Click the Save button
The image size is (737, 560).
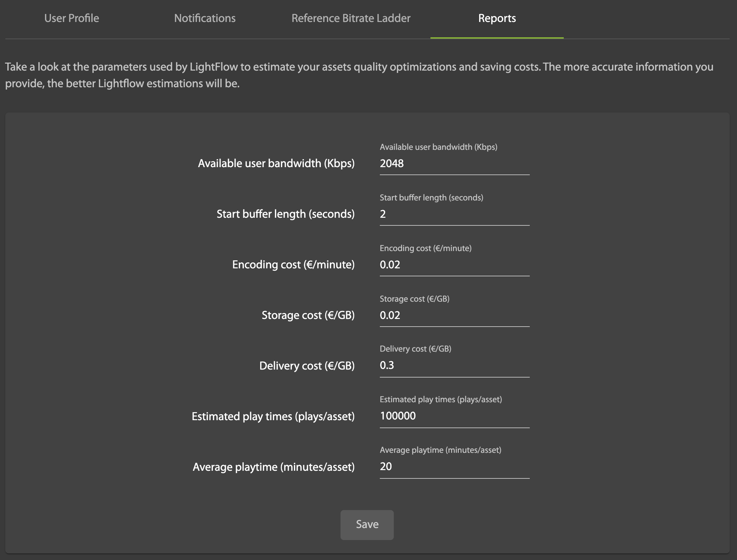click(367, 524)
